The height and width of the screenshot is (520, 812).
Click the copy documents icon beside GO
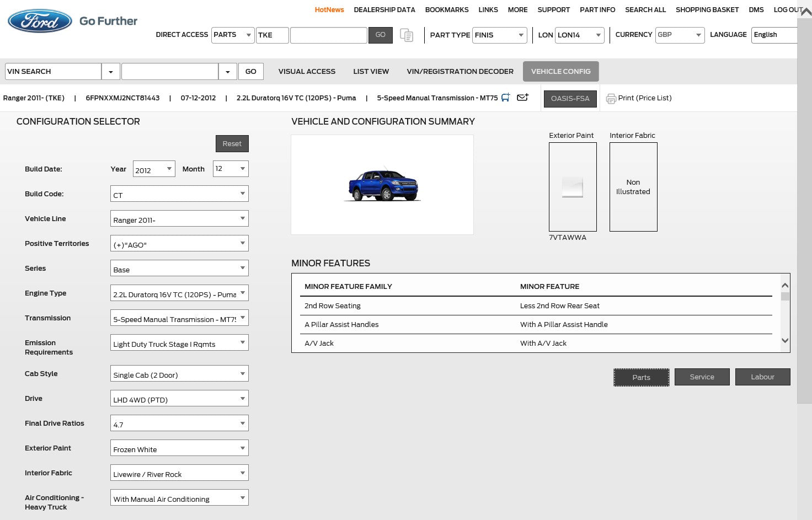point(407,35)
